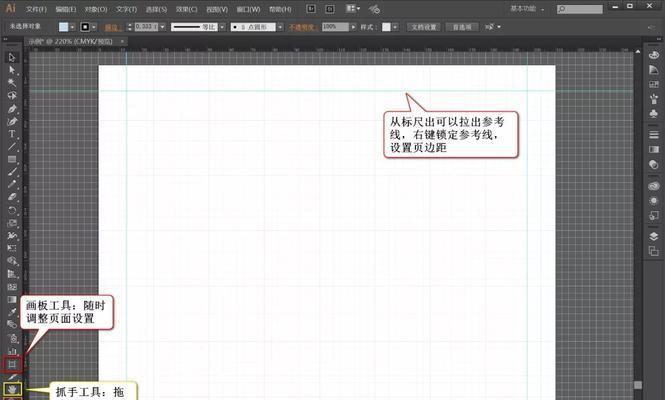The image size is (665, 400).
Task: Select the Direct Selection tool
Action: point(12,70)
